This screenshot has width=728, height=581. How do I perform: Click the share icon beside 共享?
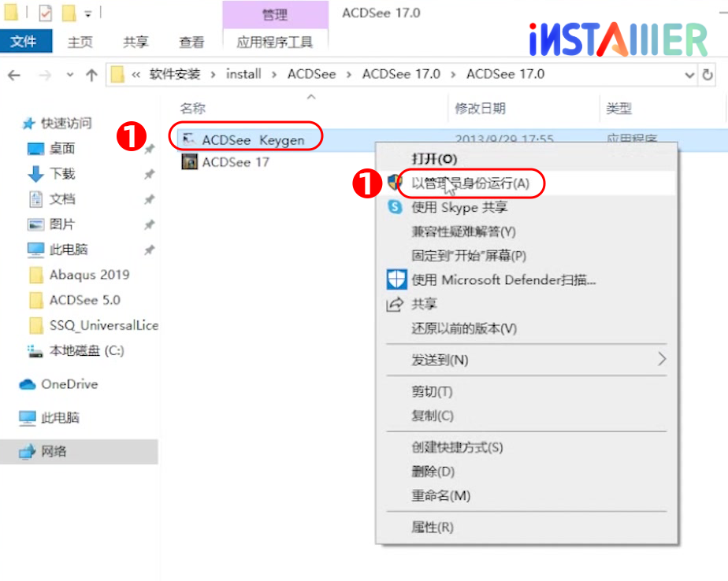[395, 305]
